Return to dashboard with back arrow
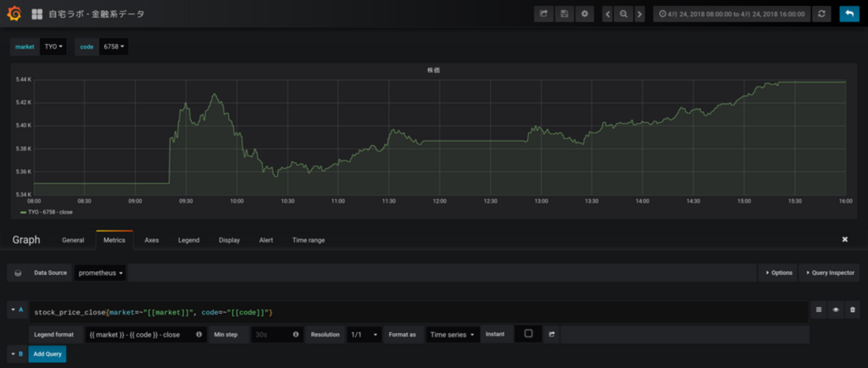Image resolution: width=868 pixels, height=368 pixels. [849, 13]
